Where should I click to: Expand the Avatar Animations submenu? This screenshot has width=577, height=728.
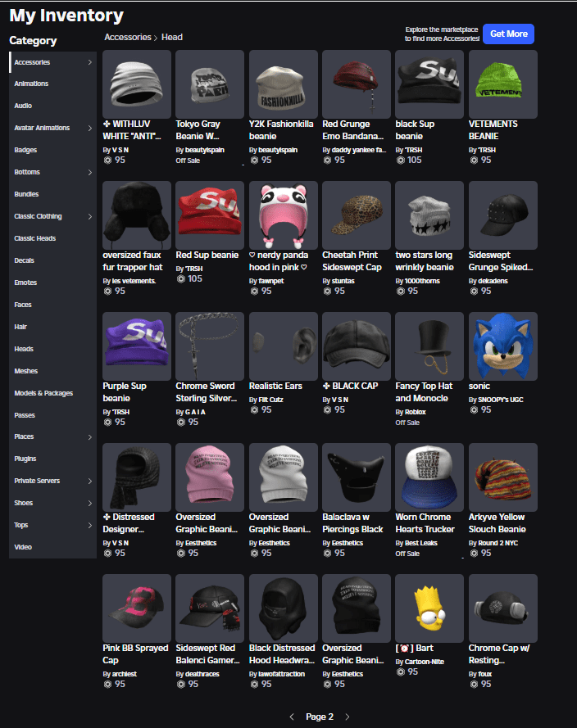(x=89, y=128)
